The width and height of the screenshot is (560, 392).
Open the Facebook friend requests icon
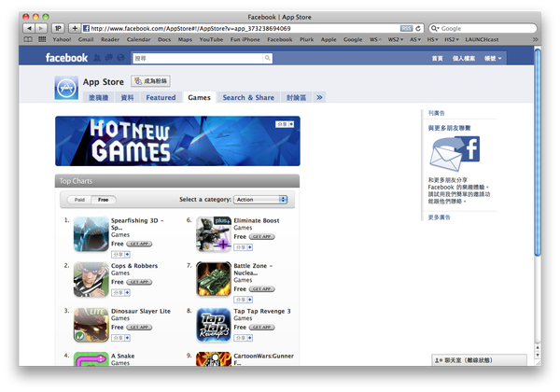(97, 58)
